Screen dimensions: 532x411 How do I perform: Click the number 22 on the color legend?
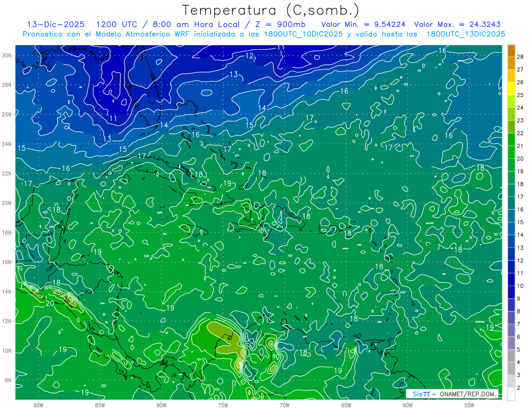520,133
